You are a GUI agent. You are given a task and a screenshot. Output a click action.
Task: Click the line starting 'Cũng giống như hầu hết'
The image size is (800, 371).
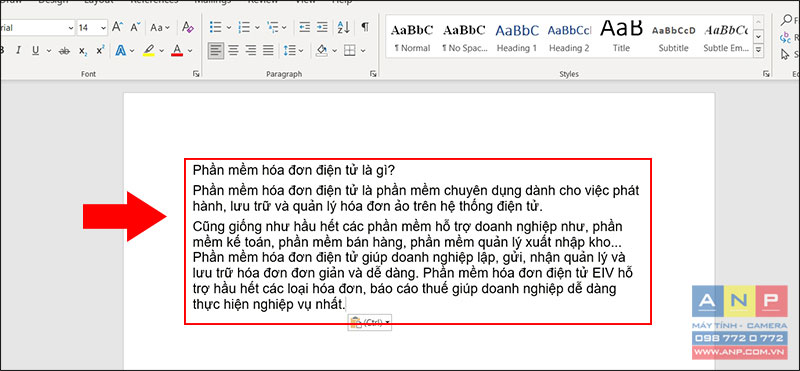pyautogui.click(x=408, y=227)
